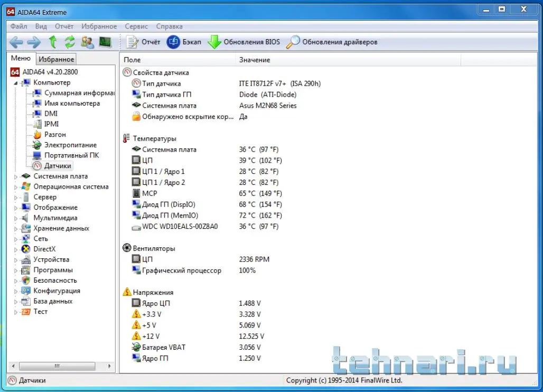Screen dimensions: 543x392
Task: Click the Forward navigation arrow
Action: tap(34, 42)
